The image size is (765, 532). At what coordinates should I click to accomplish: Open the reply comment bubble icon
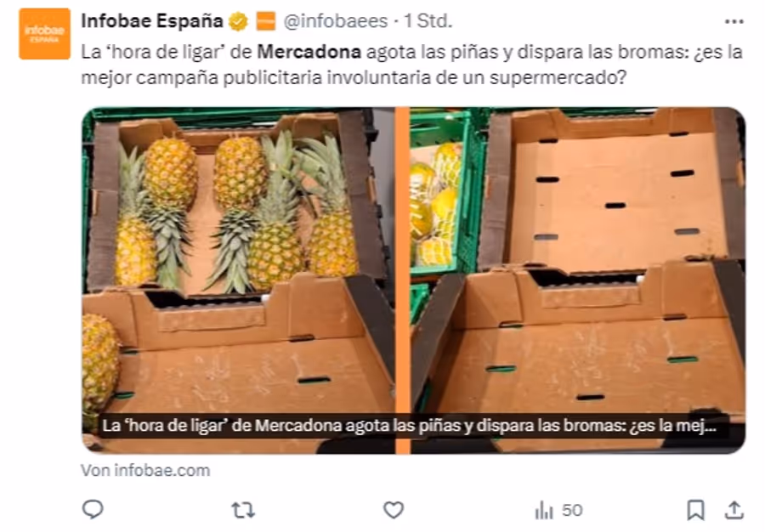coord(93,510)
